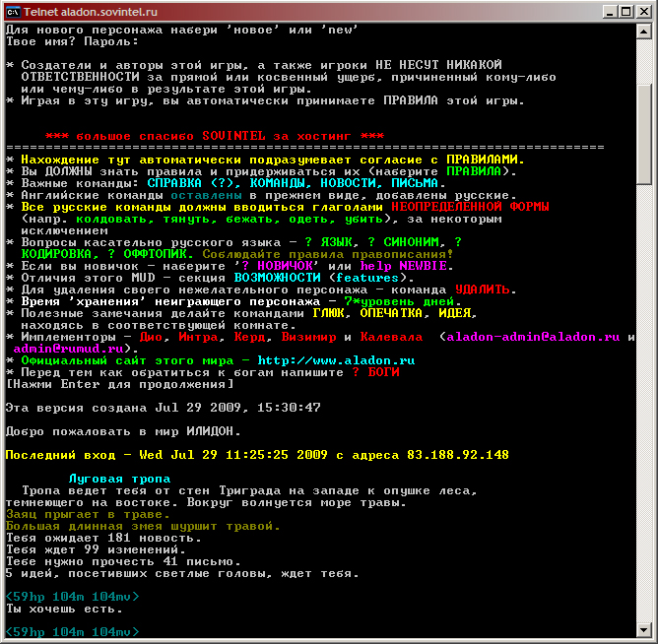This screenshot has width=658, height=644.
Task: Click the red text '? БОГИ'
Action: [x=375, y=371]
